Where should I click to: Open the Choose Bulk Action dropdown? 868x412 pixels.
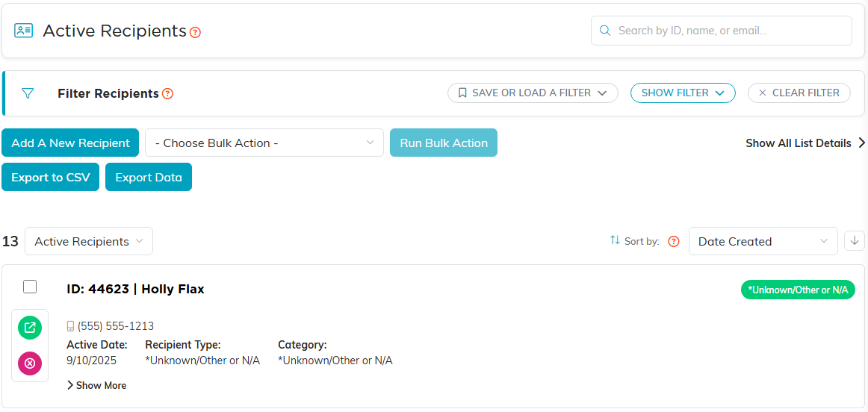[264, 143]
